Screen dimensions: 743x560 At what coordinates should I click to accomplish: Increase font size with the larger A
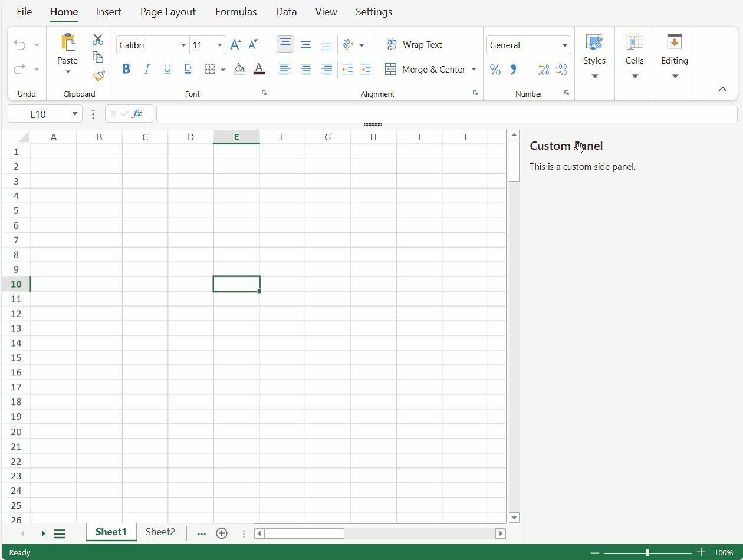pos(235,45)
